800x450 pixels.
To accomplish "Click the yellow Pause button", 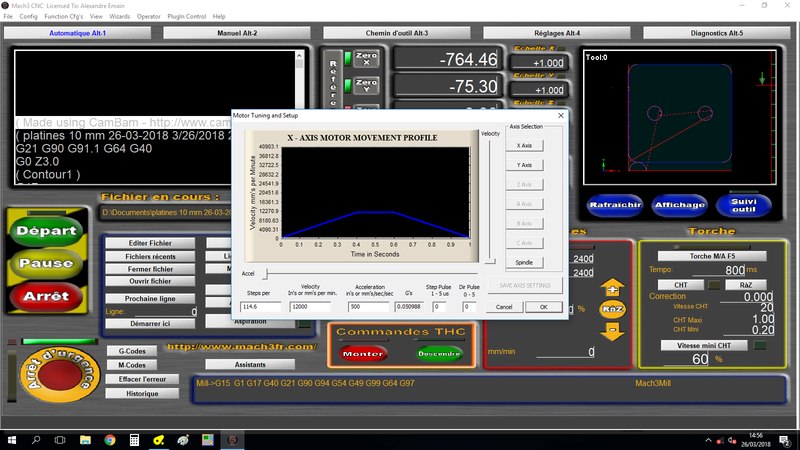I will click(x=46, y=263).
